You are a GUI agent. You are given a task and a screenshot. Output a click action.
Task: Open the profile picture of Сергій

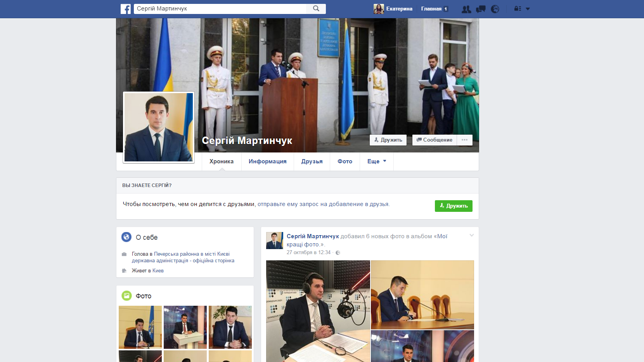(159, 127)
